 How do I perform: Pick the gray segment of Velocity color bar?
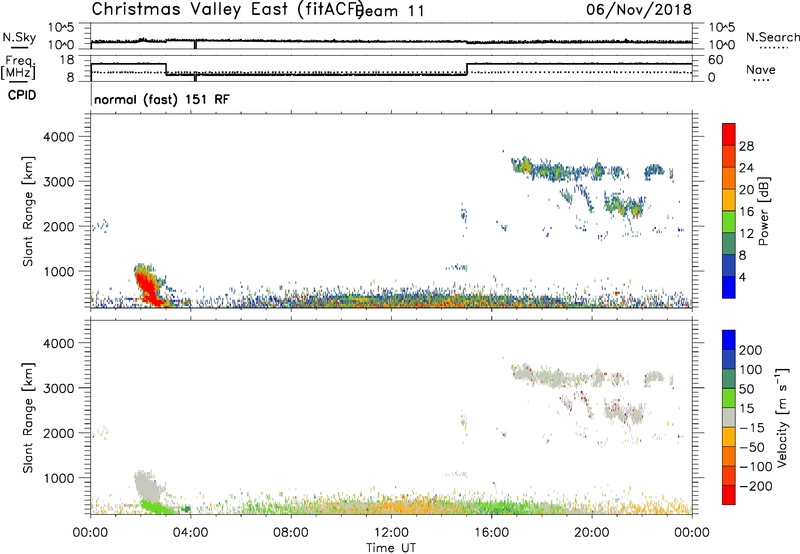point(729,418)
